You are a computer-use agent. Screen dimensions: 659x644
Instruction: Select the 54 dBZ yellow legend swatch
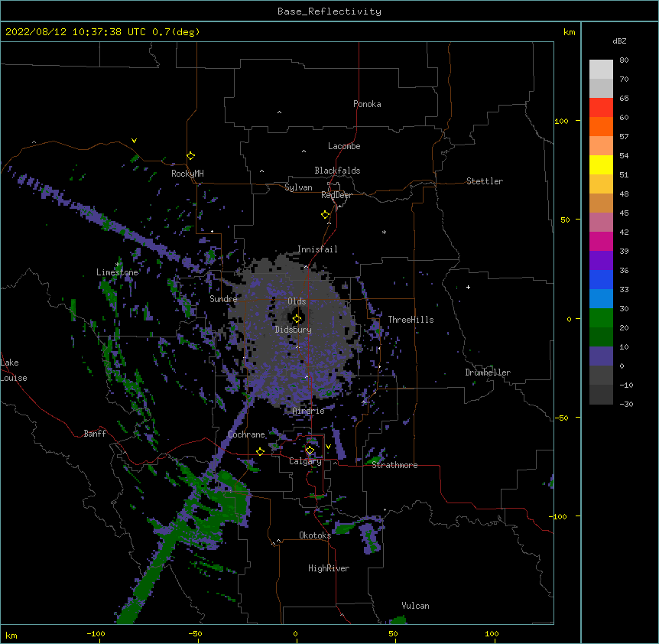[x=601, y=164]
